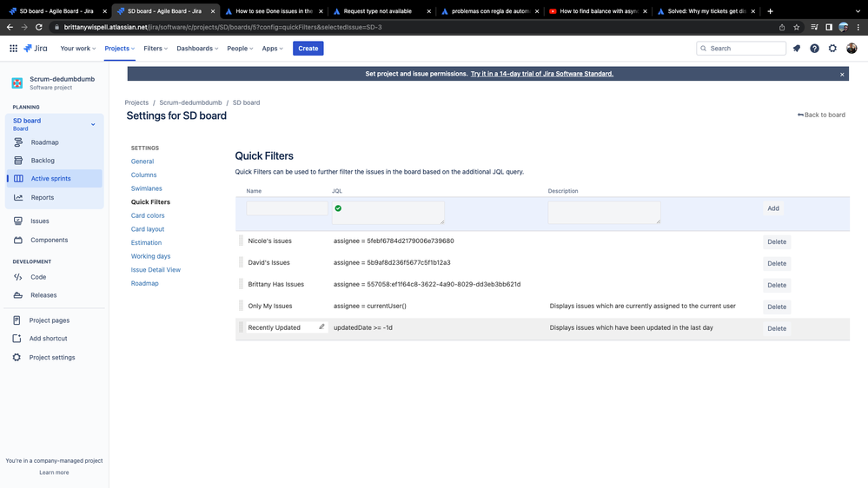868x488 pixels.
Task: Click the Projects breadcrumb link
Action: 136,103
